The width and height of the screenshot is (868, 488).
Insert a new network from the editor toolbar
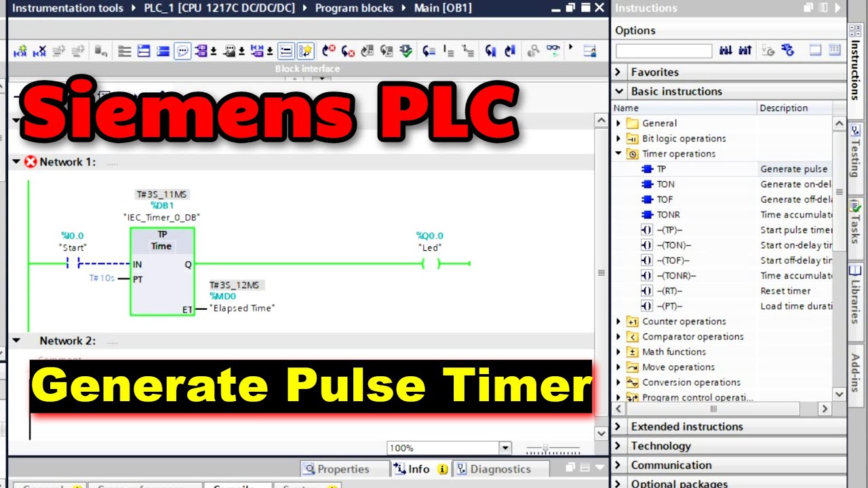coord(21,51)
